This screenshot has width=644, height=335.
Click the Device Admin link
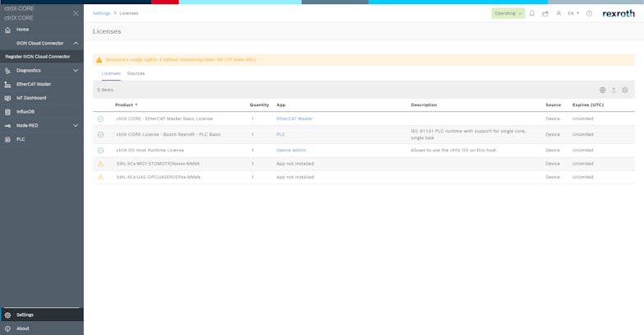[x=291, y=151]
